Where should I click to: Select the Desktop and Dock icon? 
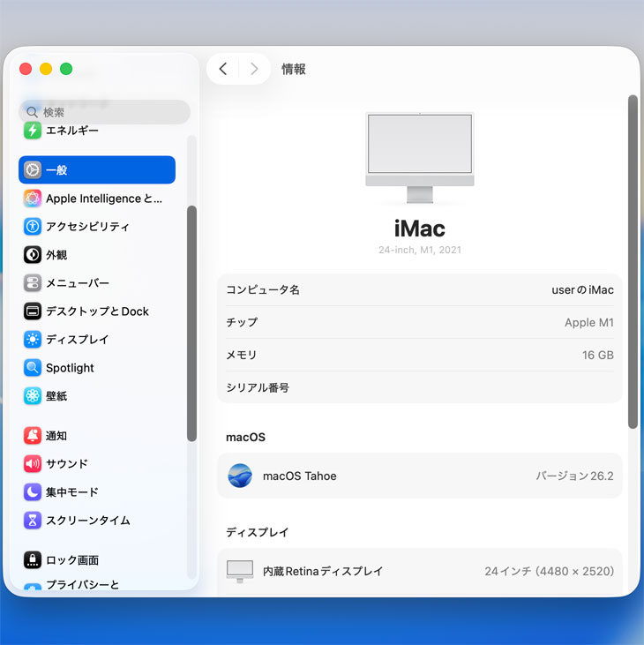[33, 311]
